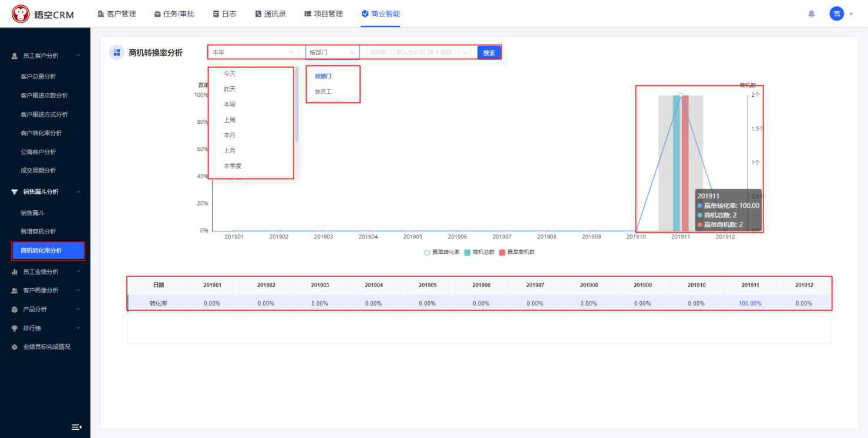Collapse the 销售漏斗分析 section chevron
The image size is (868, 438).
pyautogui.click(x=78, y=192)
